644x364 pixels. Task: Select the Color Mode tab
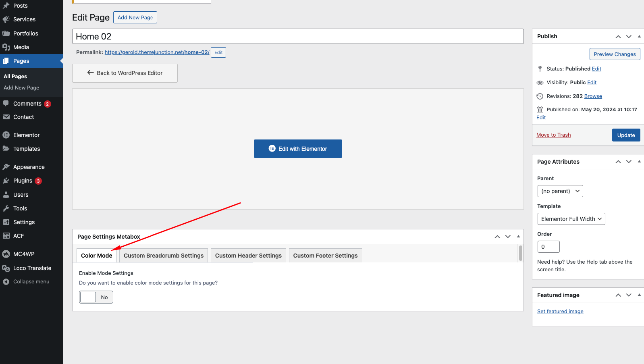point(97,256)
